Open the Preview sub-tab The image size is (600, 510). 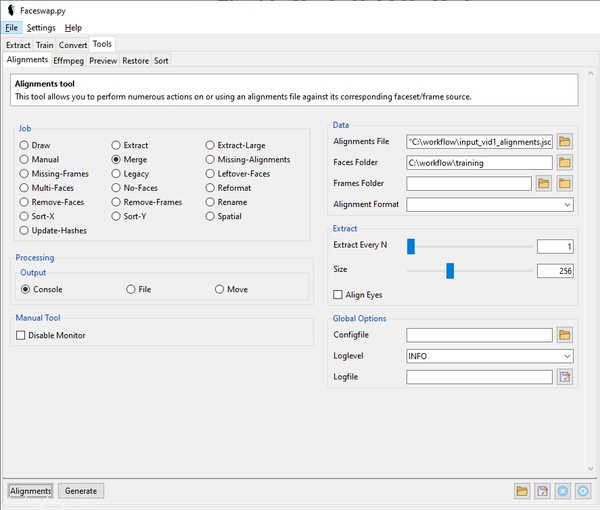(x=103, y=60)
